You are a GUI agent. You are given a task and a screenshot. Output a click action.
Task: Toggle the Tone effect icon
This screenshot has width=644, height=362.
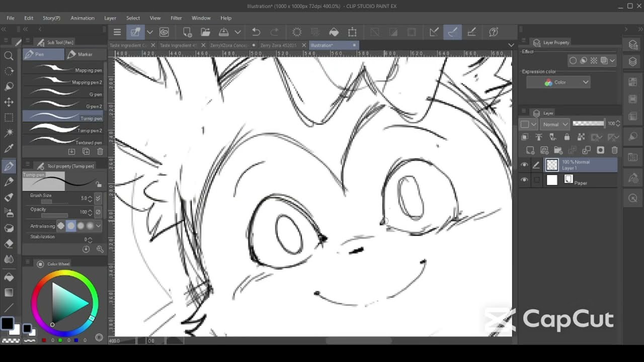pos(594,60)
